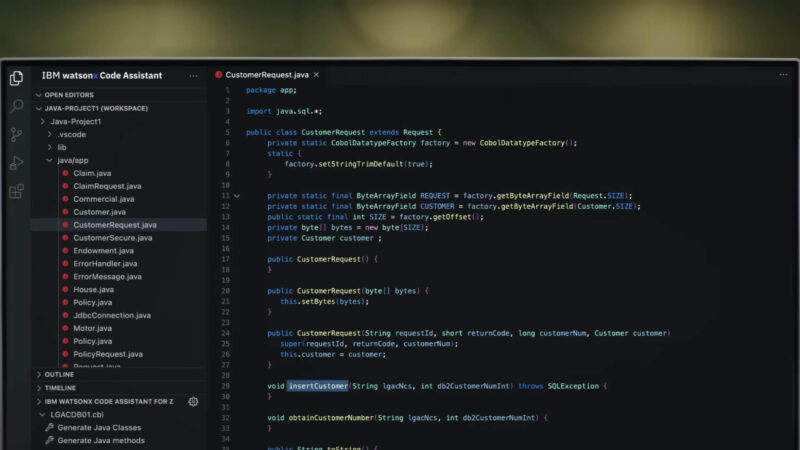Expand the Outline section
Screen dimensions: 800x450
(x=60, y=375)
